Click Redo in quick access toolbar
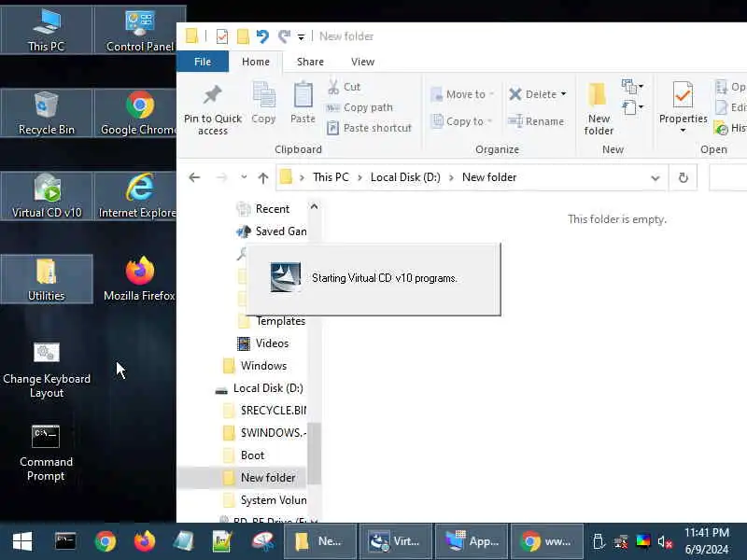 pyautogui.click(x=285, y=36)
